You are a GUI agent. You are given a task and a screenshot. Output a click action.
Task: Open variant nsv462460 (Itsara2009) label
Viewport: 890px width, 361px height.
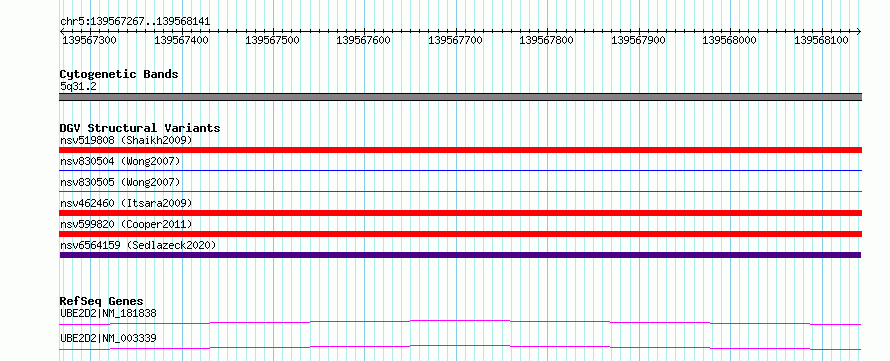126,203
